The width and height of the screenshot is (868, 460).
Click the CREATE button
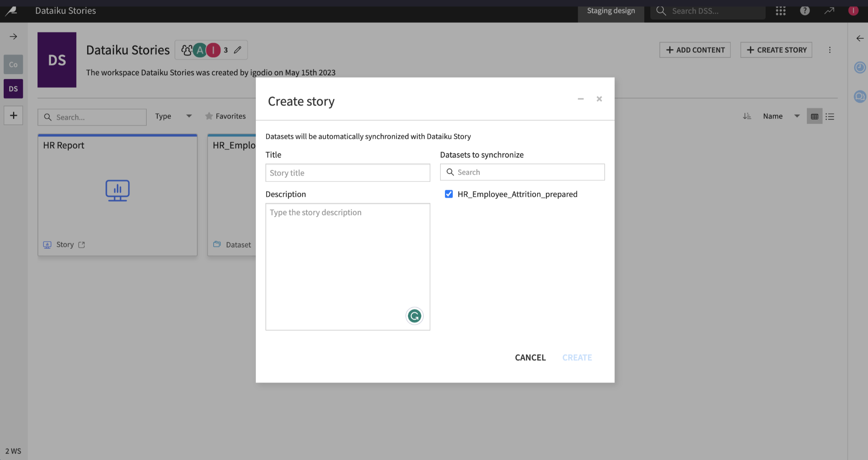(577, 358)
